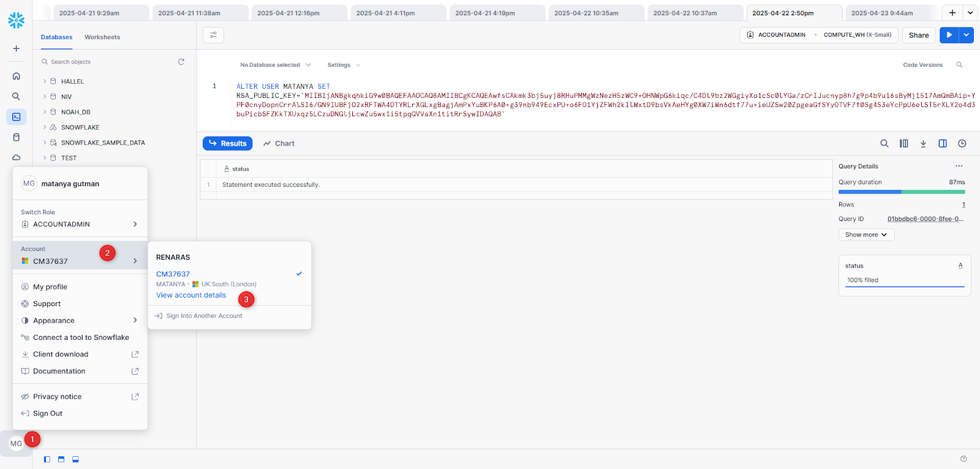Open the run options dropdown arrow

pyautogui.click(x=966, y=35)
